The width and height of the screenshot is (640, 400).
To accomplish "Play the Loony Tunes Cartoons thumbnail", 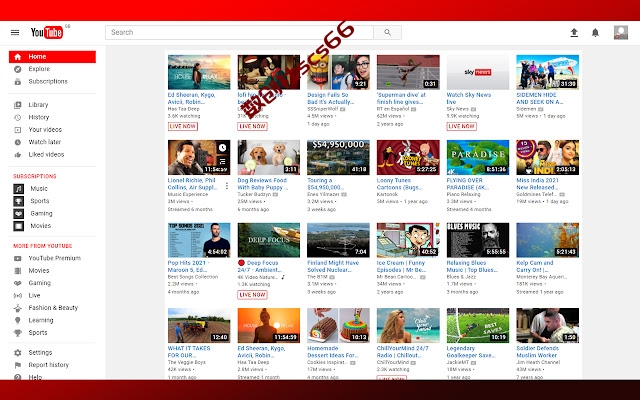I will 408,157.
